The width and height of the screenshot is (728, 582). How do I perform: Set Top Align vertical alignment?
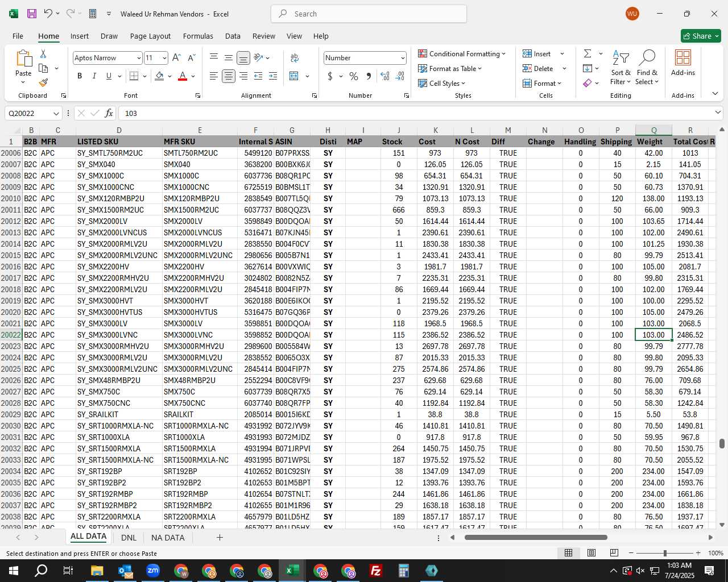click(x=214, y=57)
